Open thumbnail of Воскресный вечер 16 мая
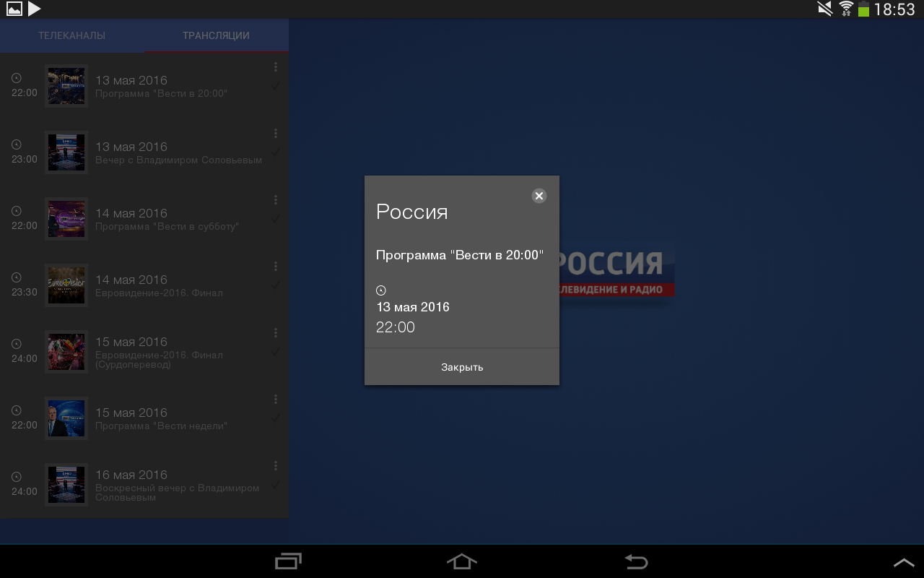 pos(66,485)
